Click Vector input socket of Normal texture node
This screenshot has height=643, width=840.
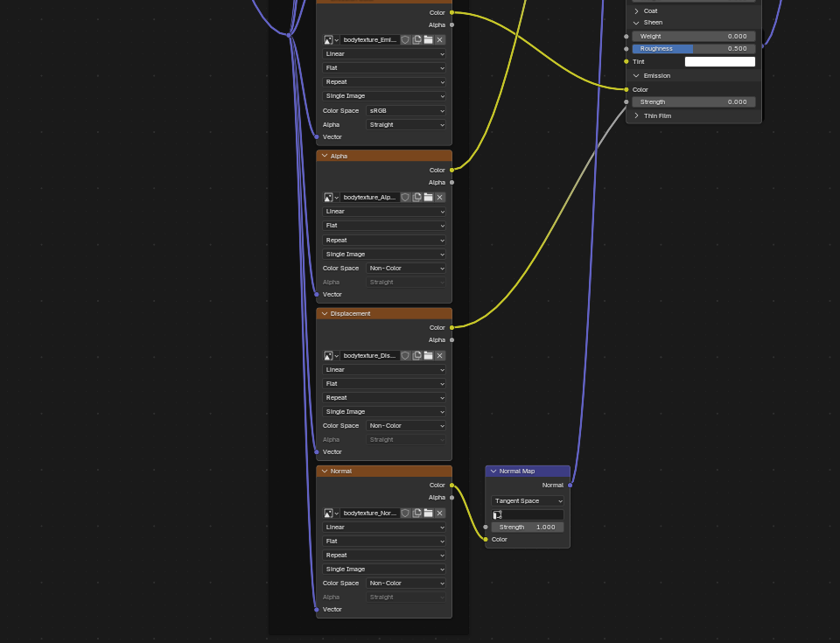317,609
